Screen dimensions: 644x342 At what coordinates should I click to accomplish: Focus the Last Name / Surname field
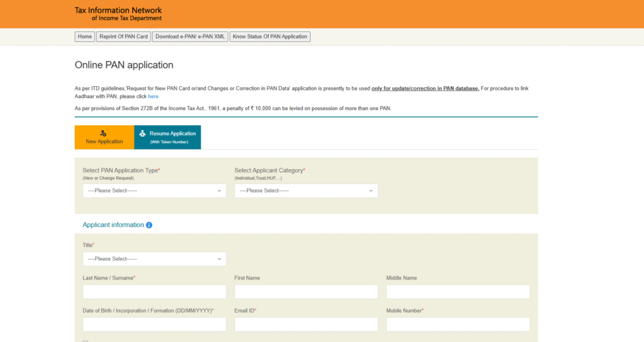(x=154, y=292)
